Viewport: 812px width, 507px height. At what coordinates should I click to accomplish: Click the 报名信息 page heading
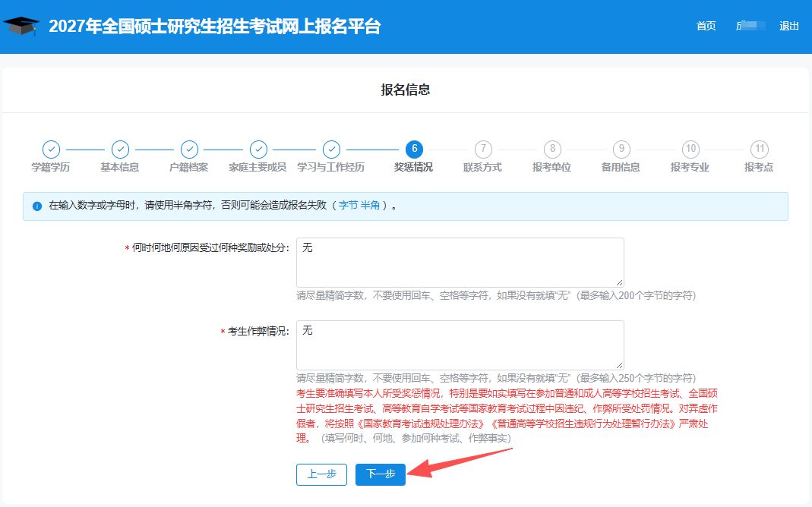tap(406, 90)
